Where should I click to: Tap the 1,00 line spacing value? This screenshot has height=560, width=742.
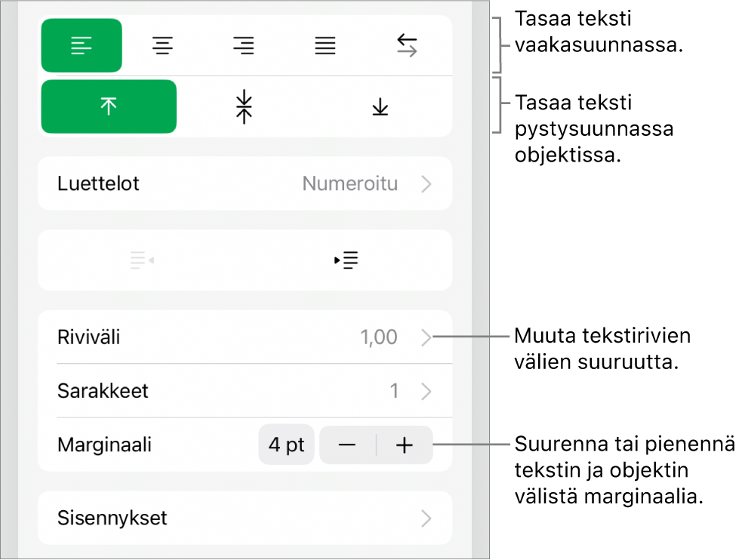pyautogui.click(x=379, y=337)
